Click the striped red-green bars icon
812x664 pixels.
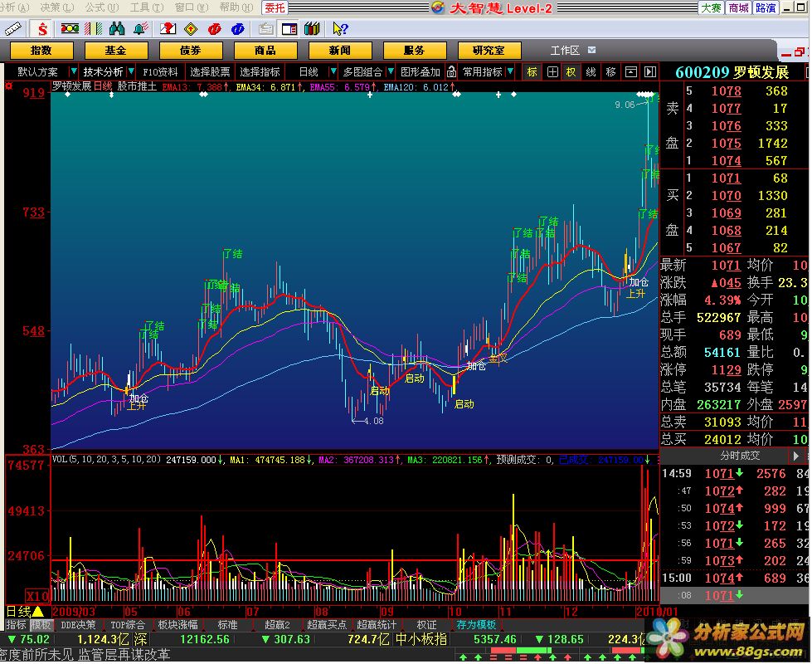[94, 28]
